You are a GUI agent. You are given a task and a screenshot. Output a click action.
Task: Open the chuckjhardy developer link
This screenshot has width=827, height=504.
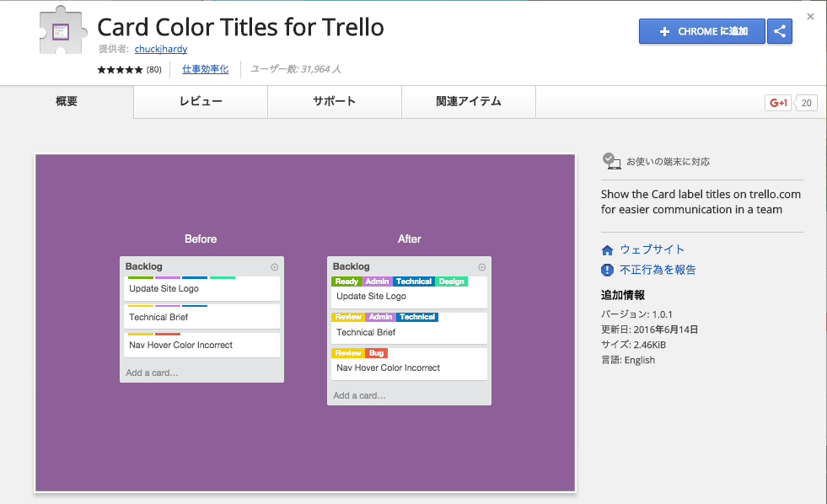(x=161, y=49)
